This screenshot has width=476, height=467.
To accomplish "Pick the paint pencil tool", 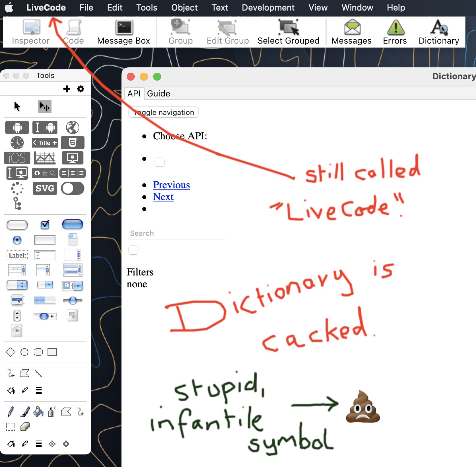I will [x=11, y=412].
